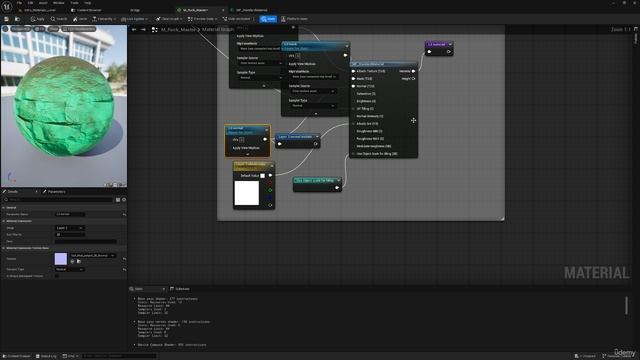This screenshot has width=640, height=360.
Task: Click the Details property matrix grid icon
Action: pos(118,200)
